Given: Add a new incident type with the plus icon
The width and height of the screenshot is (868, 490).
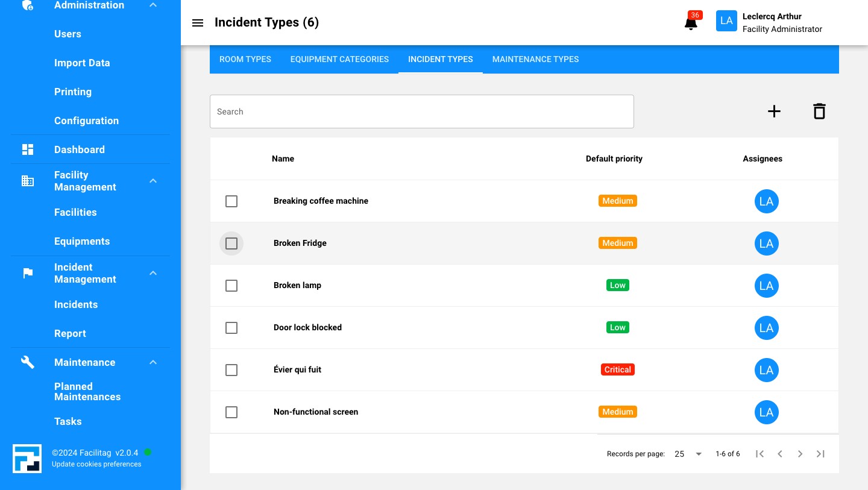Looking at the screenshot, I should [774, 111].
